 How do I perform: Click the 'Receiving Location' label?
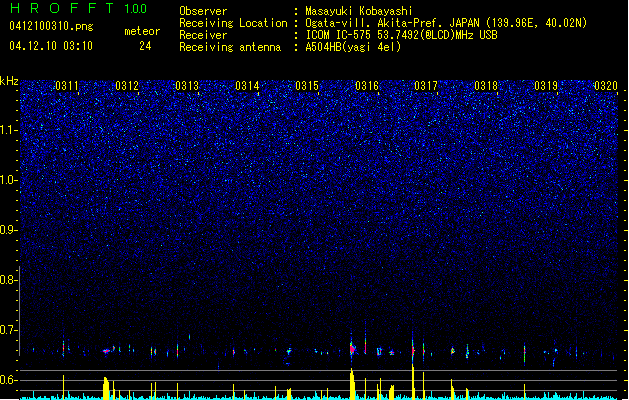(x=233, y=23)
